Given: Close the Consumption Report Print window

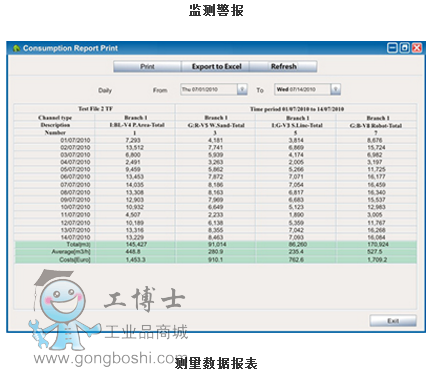Looking at the screenshot, I should coord(417,48).
